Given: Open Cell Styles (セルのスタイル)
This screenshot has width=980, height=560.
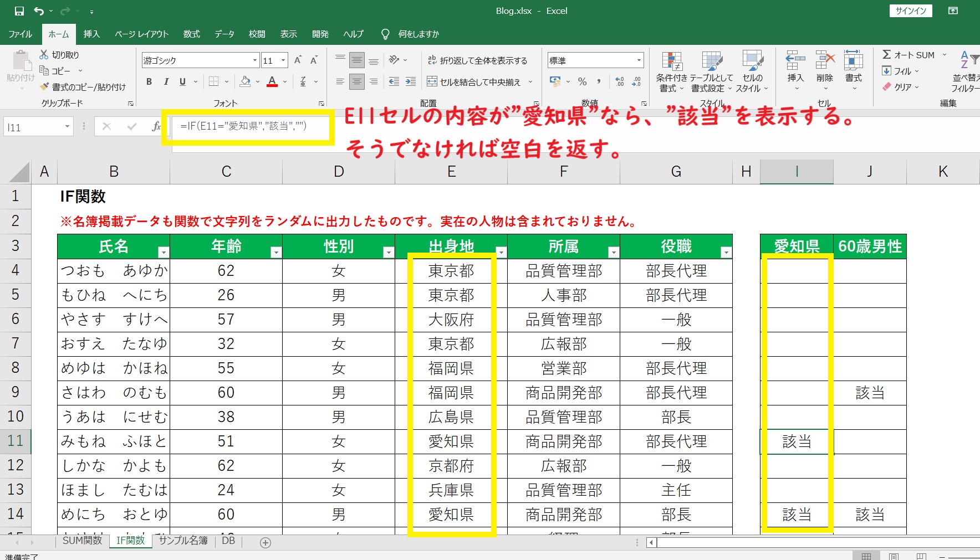Looking at the screenshot, I should pyautogui.click(x=752, y=72).
